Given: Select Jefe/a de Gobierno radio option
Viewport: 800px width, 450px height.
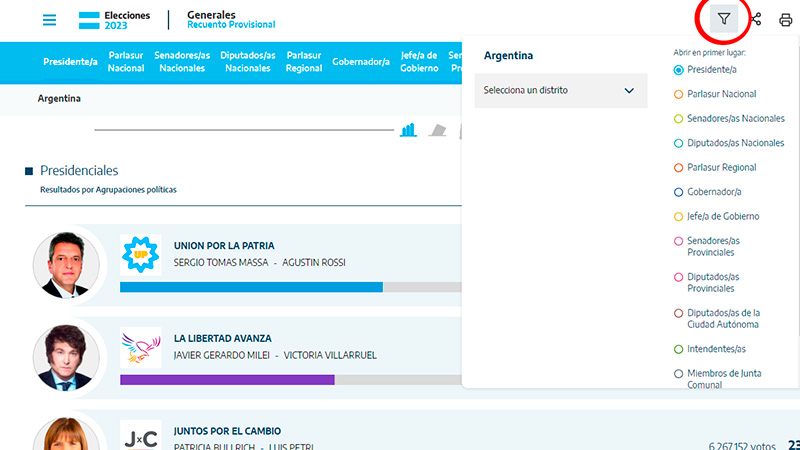Looking at the screenshot, I should tap(679, 217).
